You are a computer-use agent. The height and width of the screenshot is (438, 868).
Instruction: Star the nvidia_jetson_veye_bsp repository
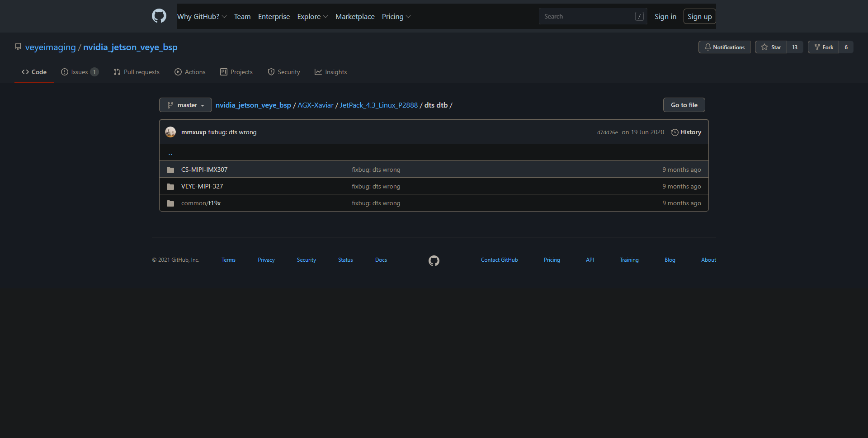[x=771, y=47]
